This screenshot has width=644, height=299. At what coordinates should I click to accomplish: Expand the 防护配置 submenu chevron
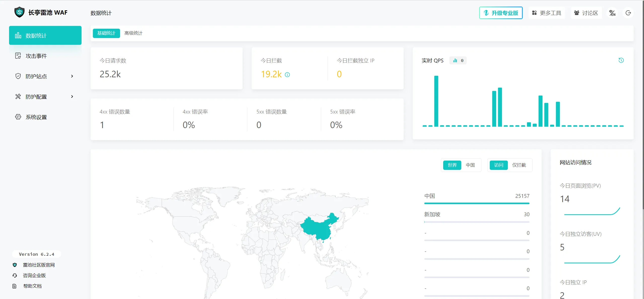72,96
